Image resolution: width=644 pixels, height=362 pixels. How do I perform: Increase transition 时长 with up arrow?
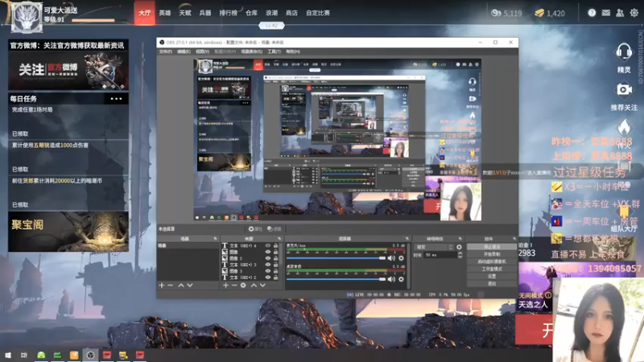[460, 253]
